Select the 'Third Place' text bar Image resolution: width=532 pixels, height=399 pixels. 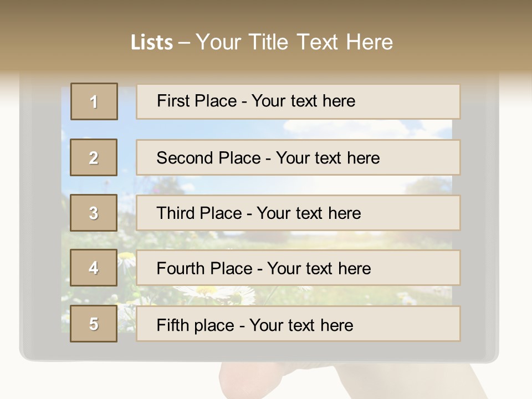click(298, 213)
